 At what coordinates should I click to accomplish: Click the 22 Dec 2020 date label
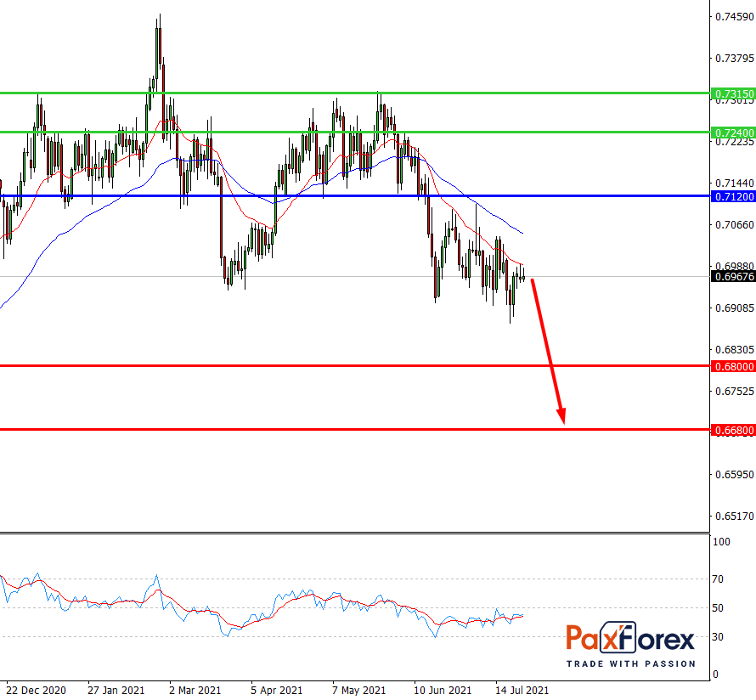(x=37, y=690)
